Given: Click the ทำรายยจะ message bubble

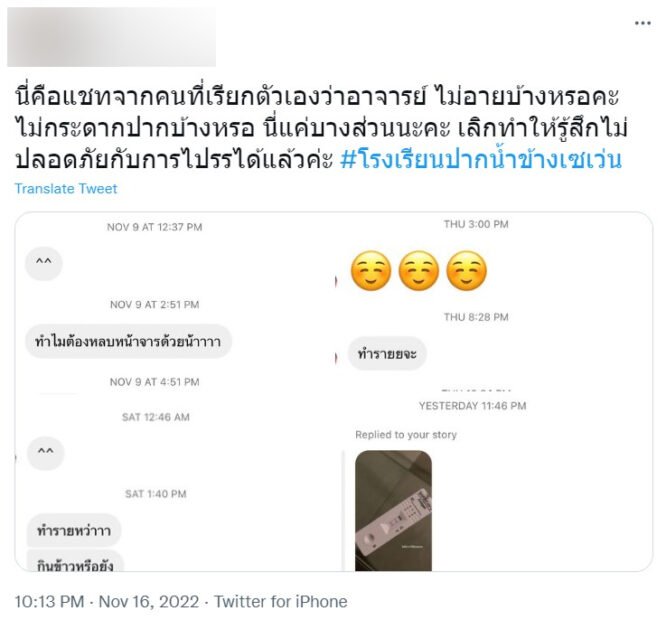Looking at the screenshot, I should 387,353.
